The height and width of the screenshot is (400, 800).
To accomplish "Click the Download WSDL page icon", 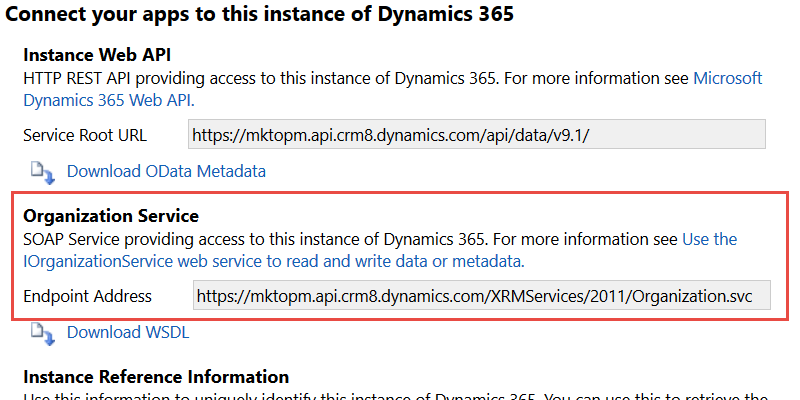I will point(43,333).
